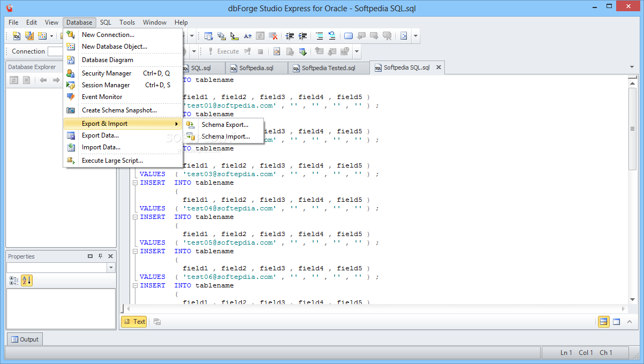Open the Output panel tab
The height and width of the screenshot is (364, 644).
pos(25,339)
